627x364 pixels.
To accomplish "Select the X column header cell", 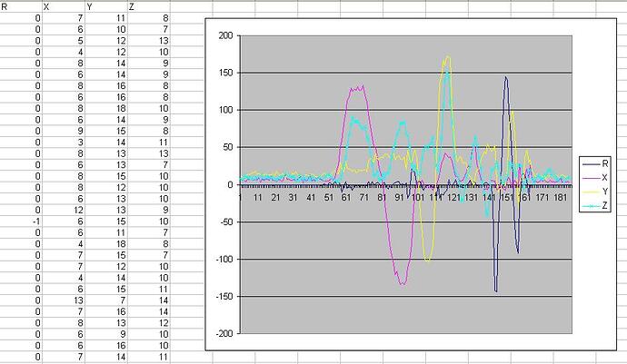I will [x=64, y=6].
